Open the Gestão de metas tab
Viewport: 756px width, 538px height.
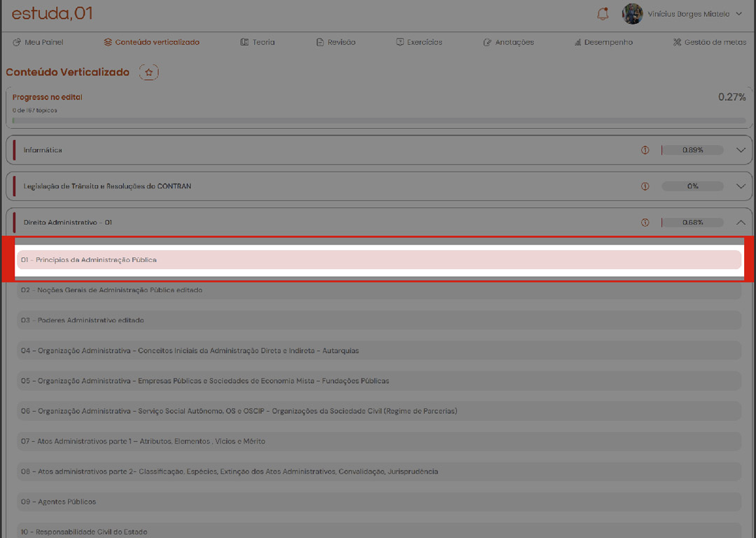click(709, 42)
